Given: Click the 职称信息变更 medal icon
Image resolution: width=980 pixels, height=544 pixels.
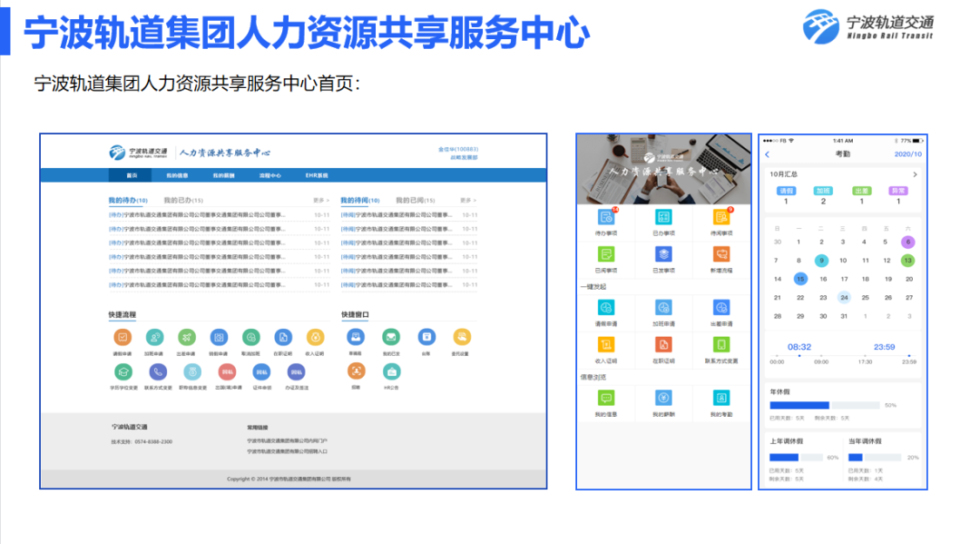Looking at the screenshot, I should point(192,372).
